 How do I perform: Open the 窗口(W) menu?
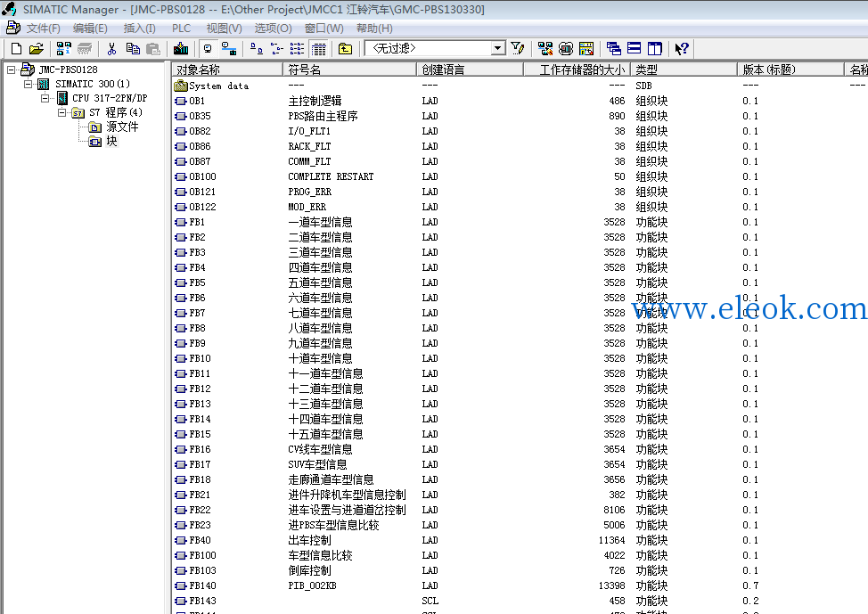323,29
